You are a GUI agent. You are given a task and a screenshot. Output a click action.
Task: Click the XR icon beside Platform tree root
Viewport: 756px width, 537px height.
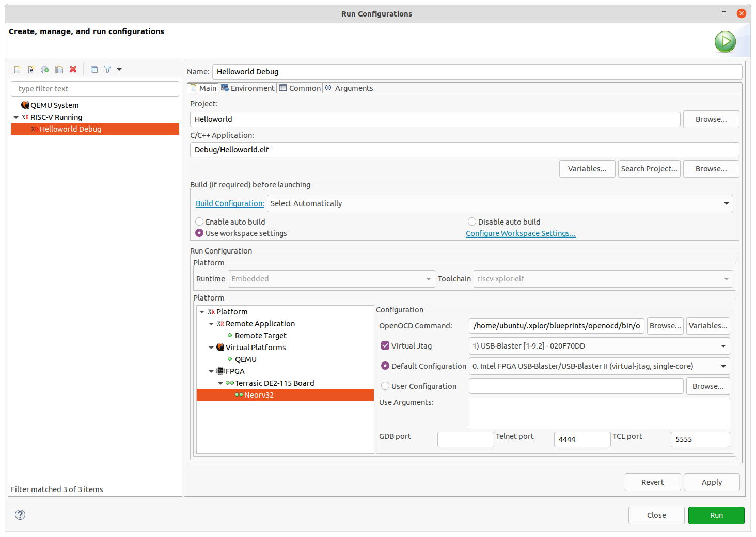[211, 312]
